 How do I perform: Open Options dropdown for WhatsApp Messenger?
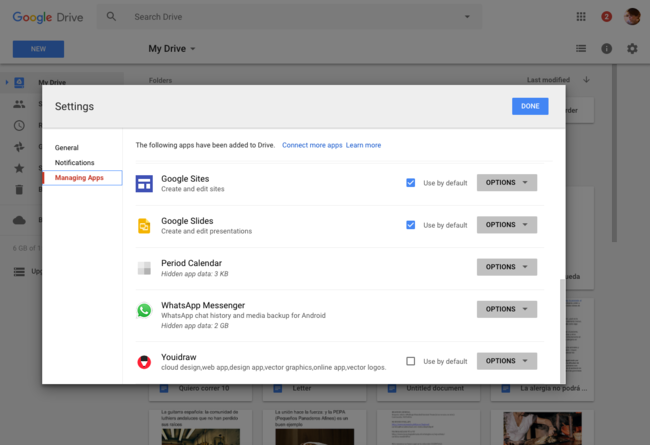(507, 309)
